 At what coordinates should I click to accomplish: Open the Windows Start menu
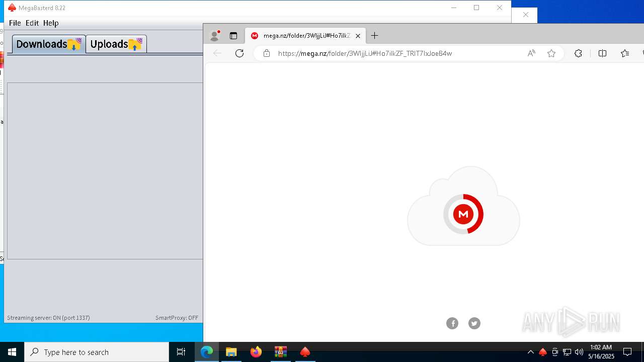12,352
